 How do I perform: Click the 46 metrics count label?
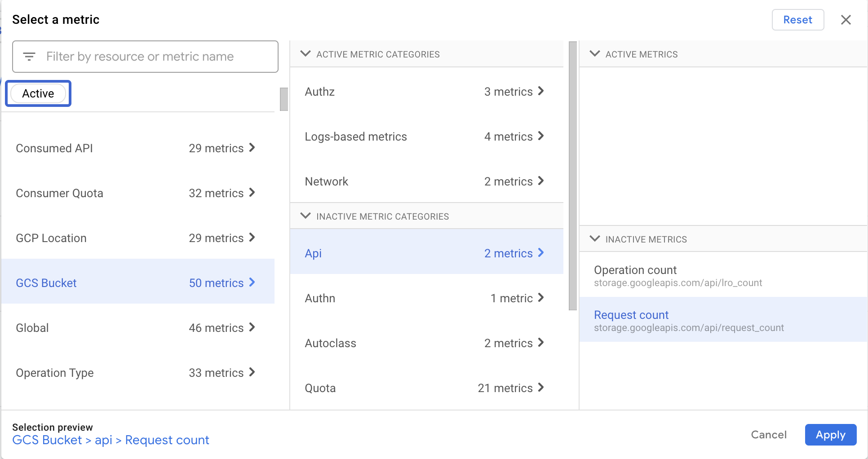[x=216, y=328]
